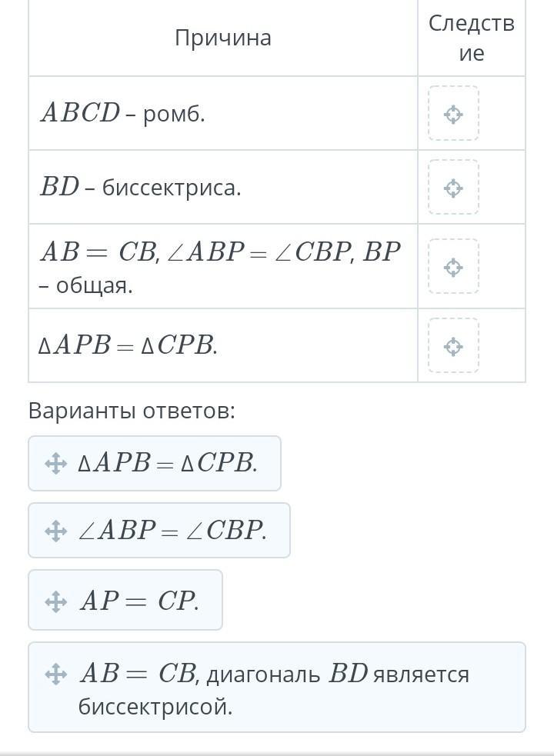Click the 'BD – биссектриса.' cell text
The height and width of the screenshot is (756, 554).
coord(140,188)
